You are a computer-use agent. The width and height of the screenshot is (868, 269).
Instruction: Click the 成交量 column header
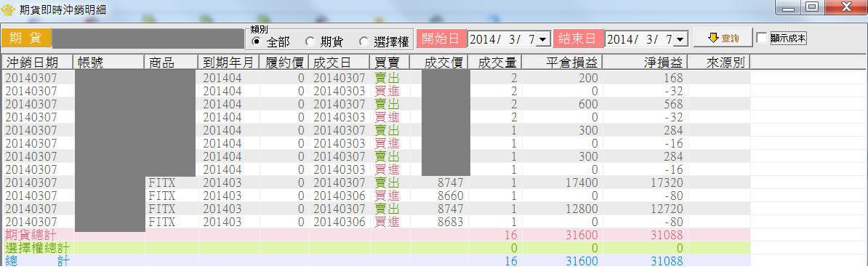click(495, 62)
